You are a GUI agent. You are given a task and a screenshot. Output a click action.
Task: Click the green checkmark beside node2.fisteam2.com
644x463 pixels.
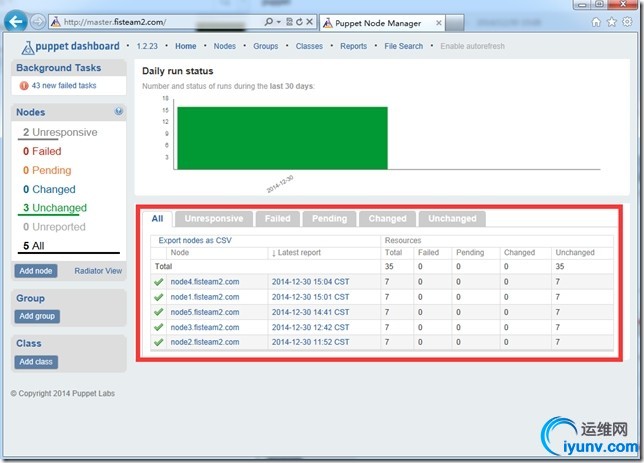coord(159,342)
